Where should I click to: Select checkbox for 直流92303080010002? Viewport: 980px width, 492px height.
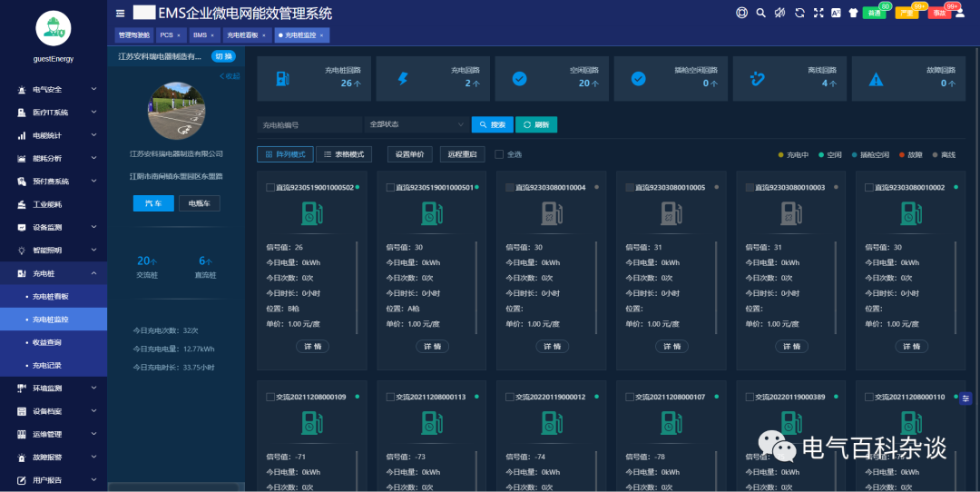click(x=868, y=188)
